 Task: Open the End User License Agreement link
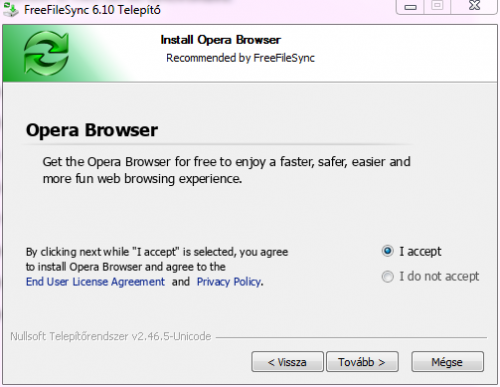click(95, 282)
